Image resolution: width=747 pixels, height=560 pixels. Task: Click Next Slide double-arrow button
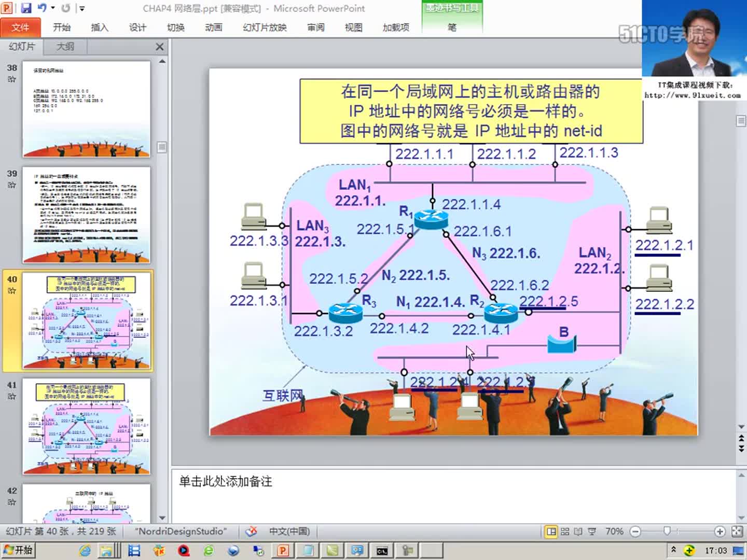coord(741,449)
